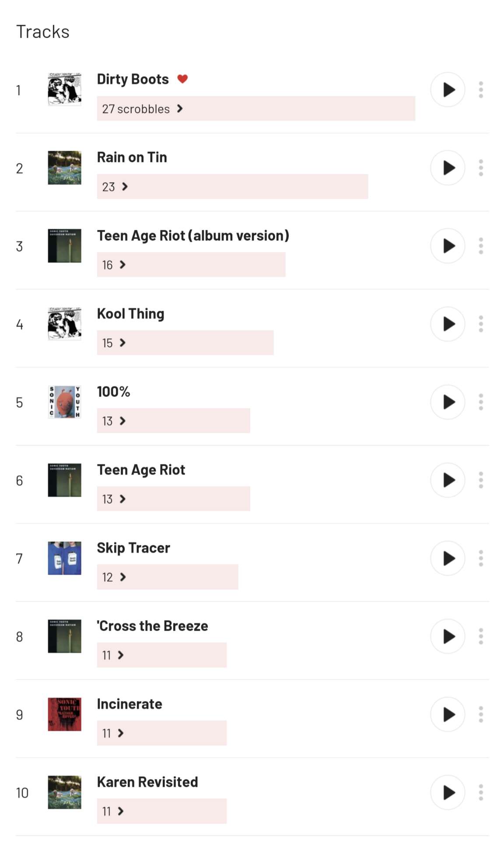Image resolution: width=504 pixels, height=846 pixels.
Task: Open more options for Dirty Boots
Action: pos(481,90)
